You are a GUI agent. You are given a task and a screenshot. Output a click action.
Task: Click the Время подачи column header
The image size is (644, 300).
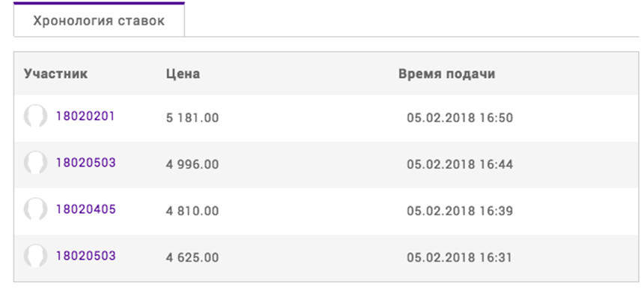447,73
